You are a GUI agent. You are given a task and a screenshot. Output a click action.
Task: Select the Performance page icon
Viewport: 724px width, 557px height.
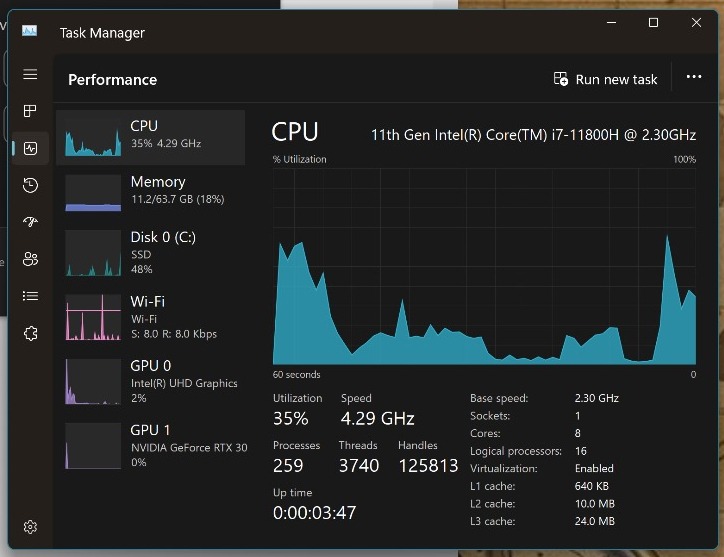pyautogui.click(x=30, y=148)
